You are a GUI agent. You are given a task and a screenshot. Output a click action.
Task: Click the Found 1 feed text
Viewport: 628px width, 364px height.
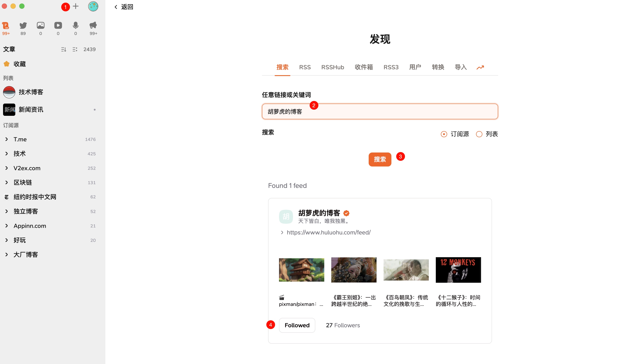(x=287, y=186)
